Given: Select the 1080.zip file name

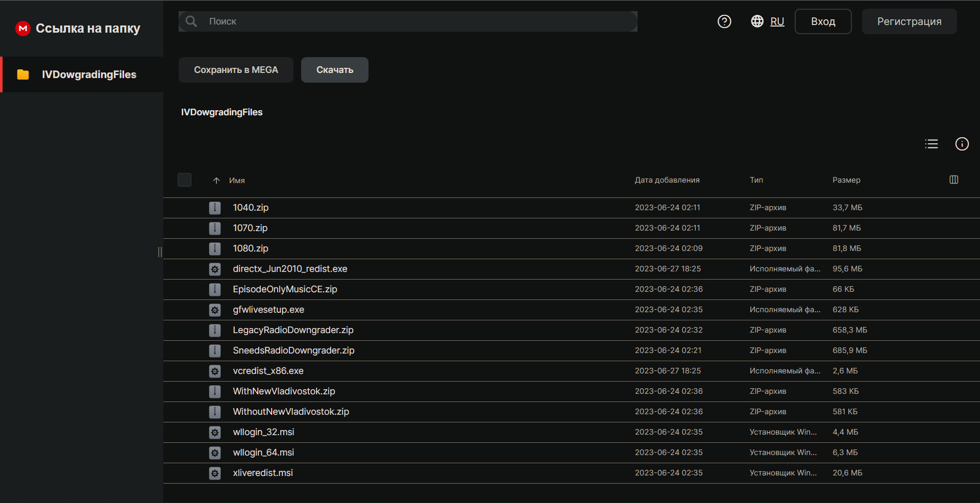Looking at the screenshot, I should (251, 248).
